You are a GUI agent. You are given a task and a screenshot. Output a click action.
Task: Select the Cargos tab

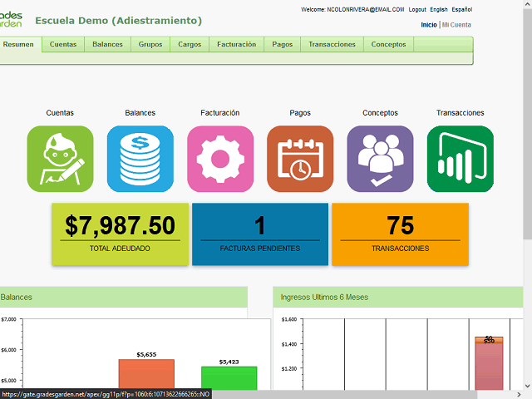pyautogui.click(x=190, y=44)
